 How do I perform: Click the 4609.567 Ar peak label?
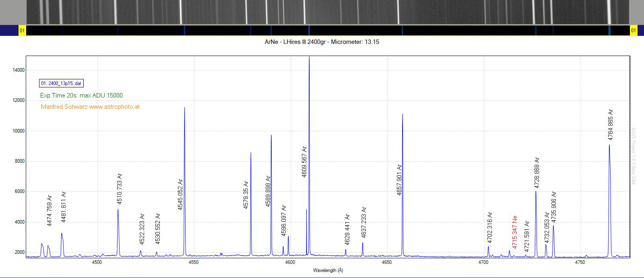coord(304,162)
